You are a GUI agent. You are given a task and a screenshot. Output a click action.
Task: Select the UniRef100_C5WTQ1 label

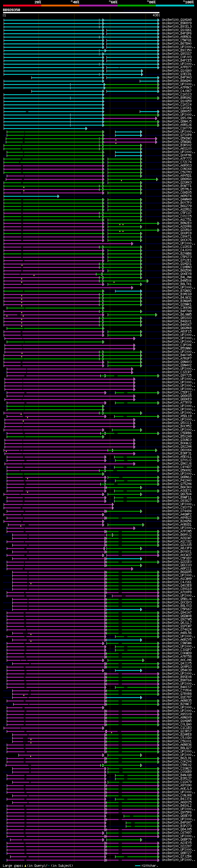click(x=176, y=40)
